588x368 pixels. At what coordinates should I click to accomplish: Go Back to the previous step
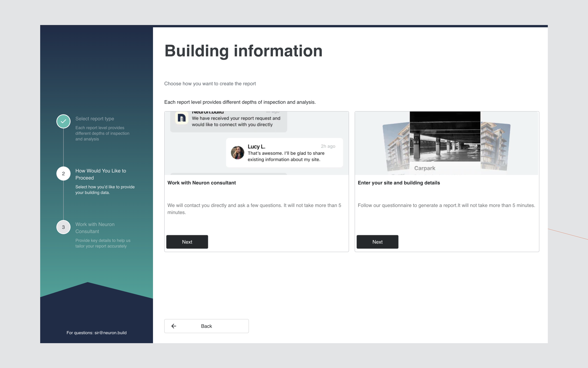206,326
